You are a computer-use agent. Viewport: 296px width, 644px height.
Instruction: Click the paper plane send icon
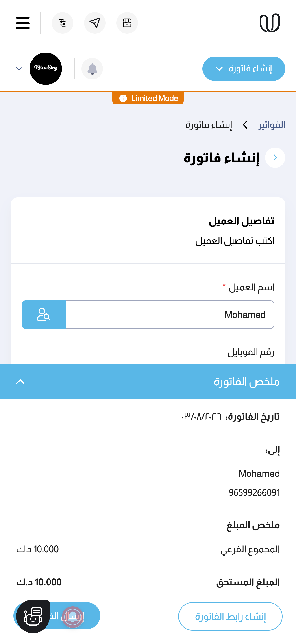click(95, 23)
